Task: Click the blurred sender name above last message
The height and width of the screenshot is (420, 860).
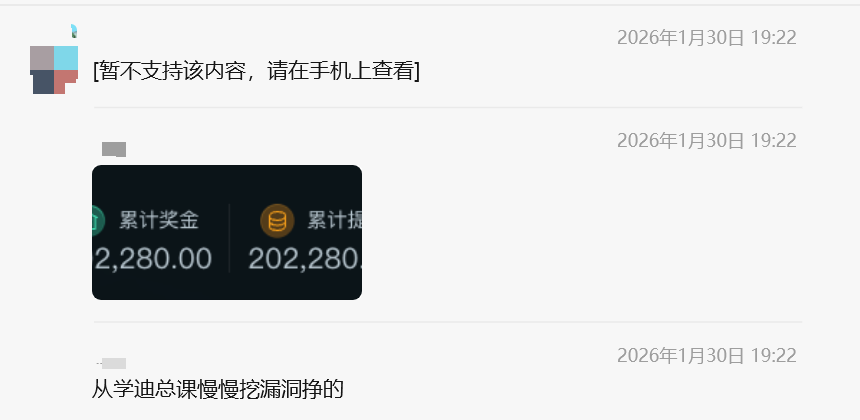Action: (111, 363)
